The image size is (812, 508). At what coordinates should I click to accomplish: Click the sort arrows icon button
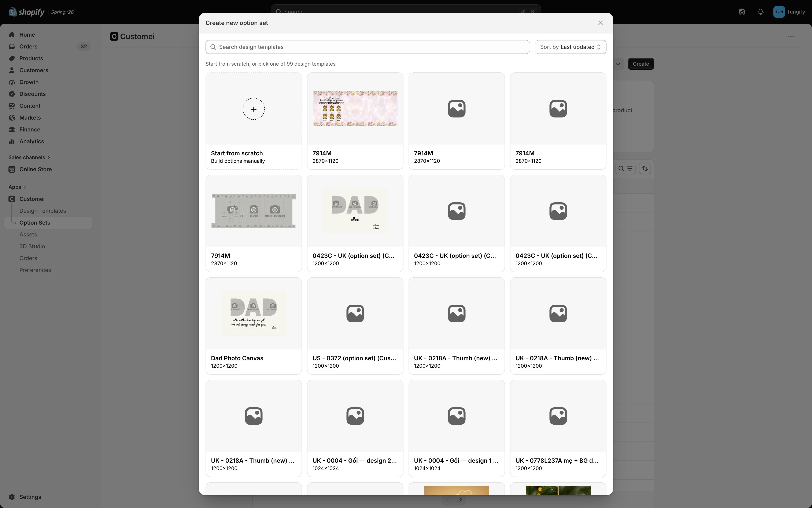point(645,169)
